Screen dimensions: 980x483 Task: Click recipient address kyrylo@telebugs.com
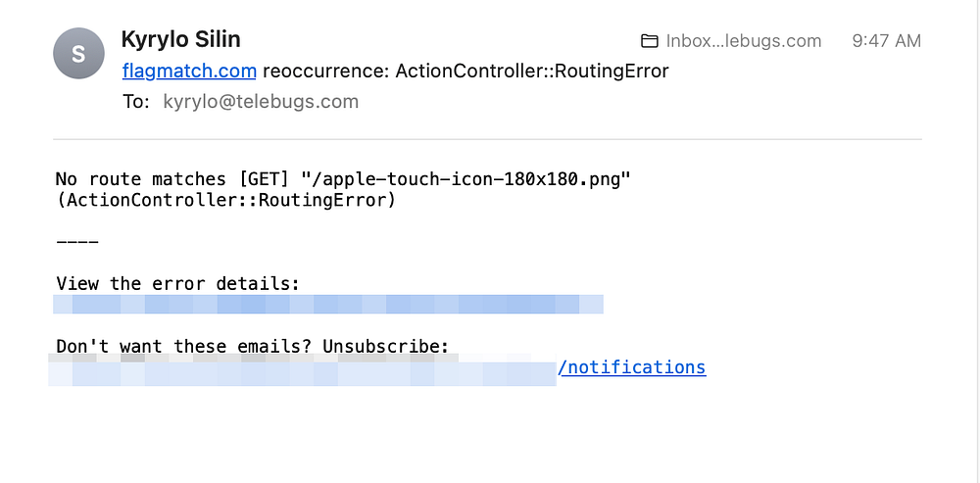pos(261,101)
